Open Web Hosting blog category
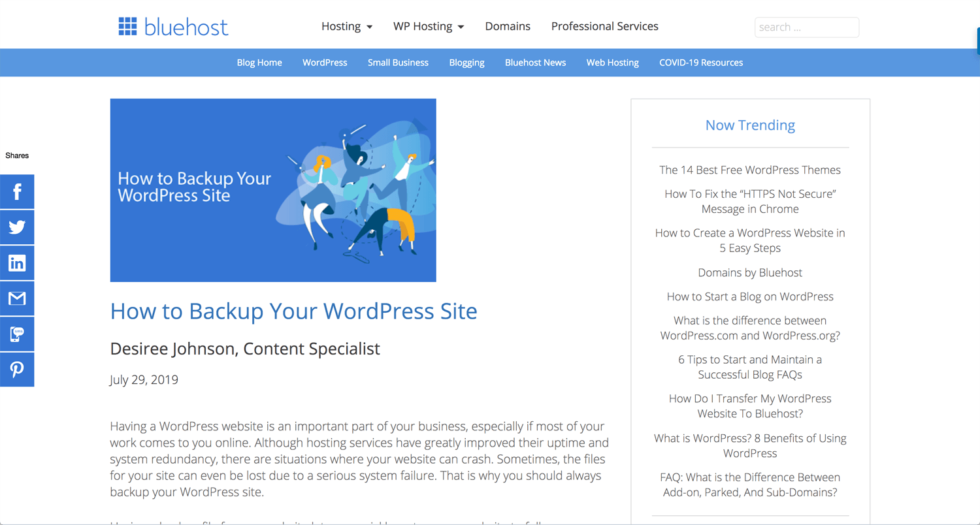Screen dimensions: 980x525 pos(612,63)
